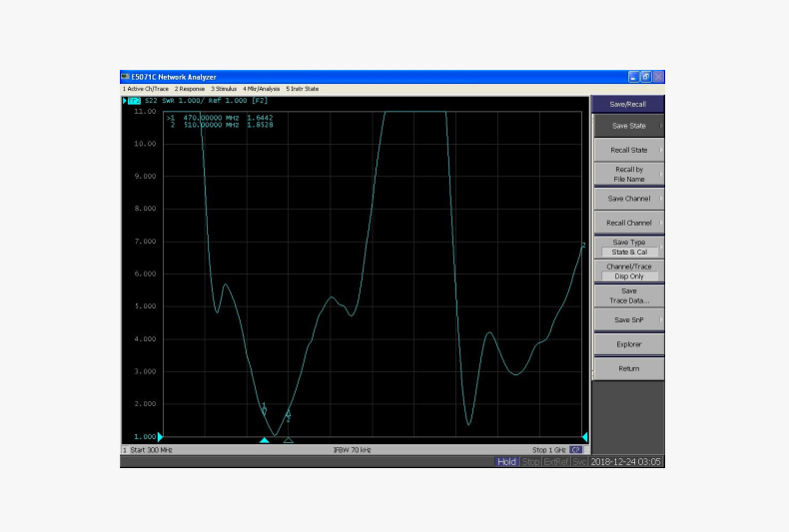Open the 5 Instr State menu
The image size is (789, 532).
click(x=303, y=89)
